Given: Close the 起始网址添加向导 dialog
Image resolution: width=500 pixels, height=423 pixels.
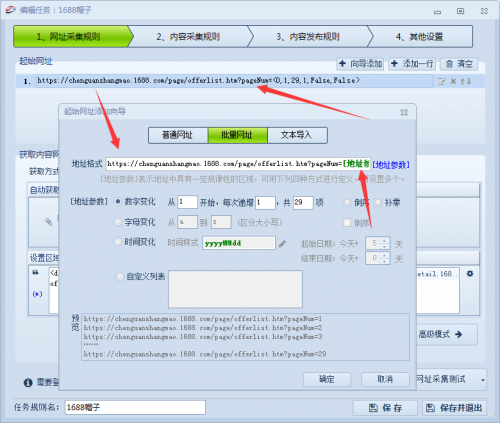Looking at the screenshot, I should tap(404, 112).
